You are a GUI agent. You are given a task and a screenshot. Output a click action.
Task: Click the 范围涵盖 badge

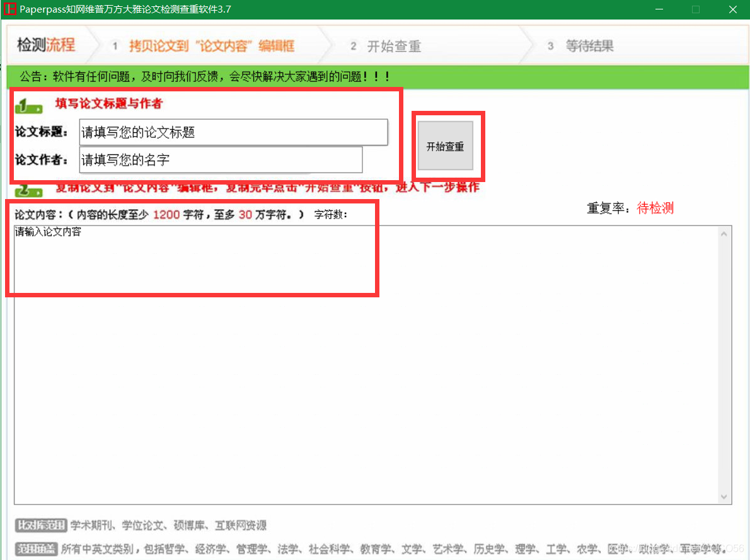[37, 549]
